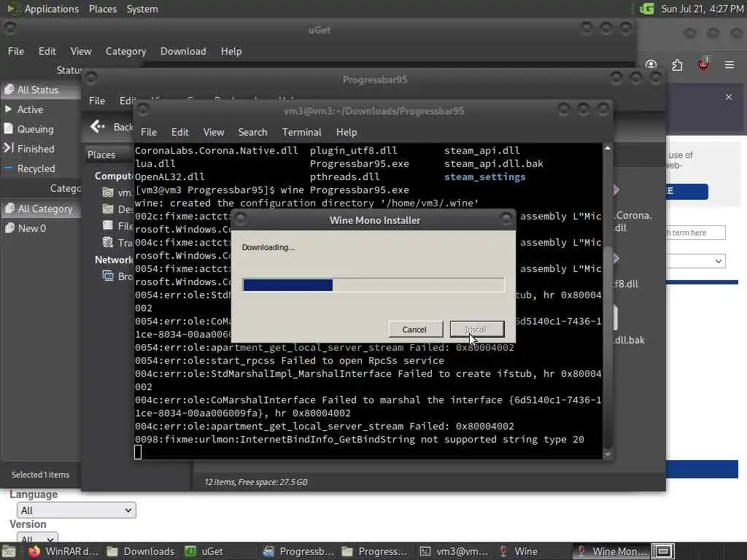Switch to uGet in taskbar
This screenshot has width=747, height=560.
point(205,551)
